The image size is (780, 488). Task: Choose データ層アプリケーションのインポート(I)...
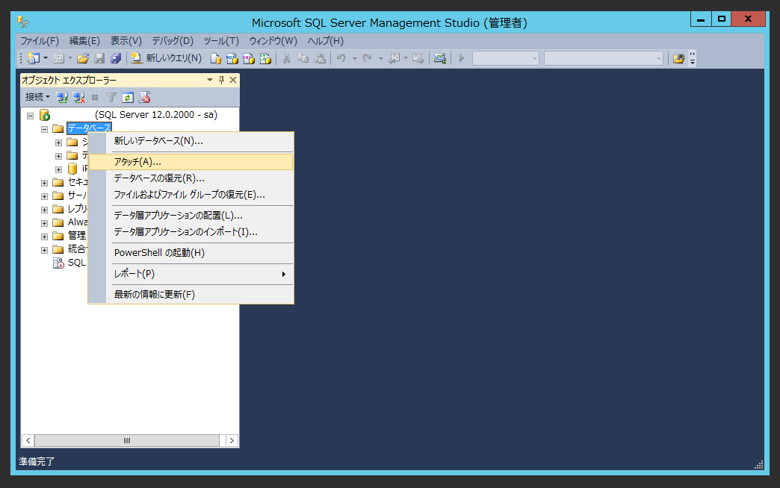coord(191,232)
